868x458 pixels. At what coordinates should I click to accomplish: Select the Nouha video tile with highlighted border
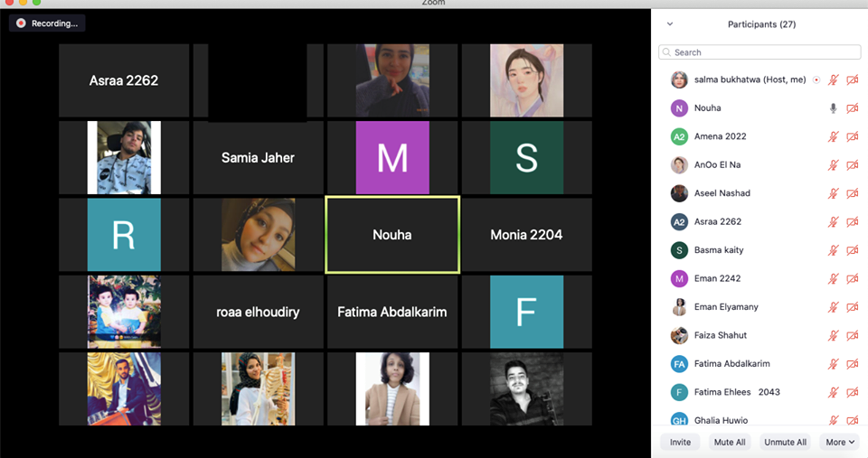tap(392, 235)
